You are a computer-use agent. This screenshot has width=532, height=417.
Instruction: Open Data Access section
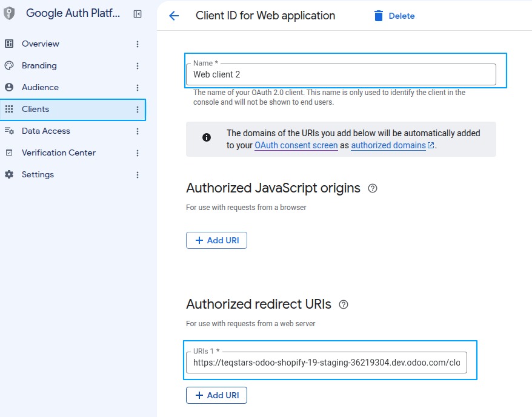46,131
